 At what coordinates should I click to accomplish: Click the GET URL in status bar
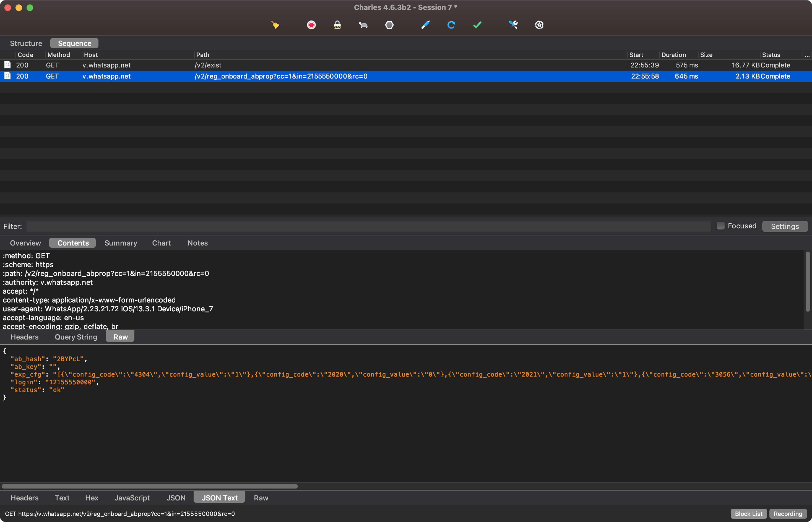(120, 513)
